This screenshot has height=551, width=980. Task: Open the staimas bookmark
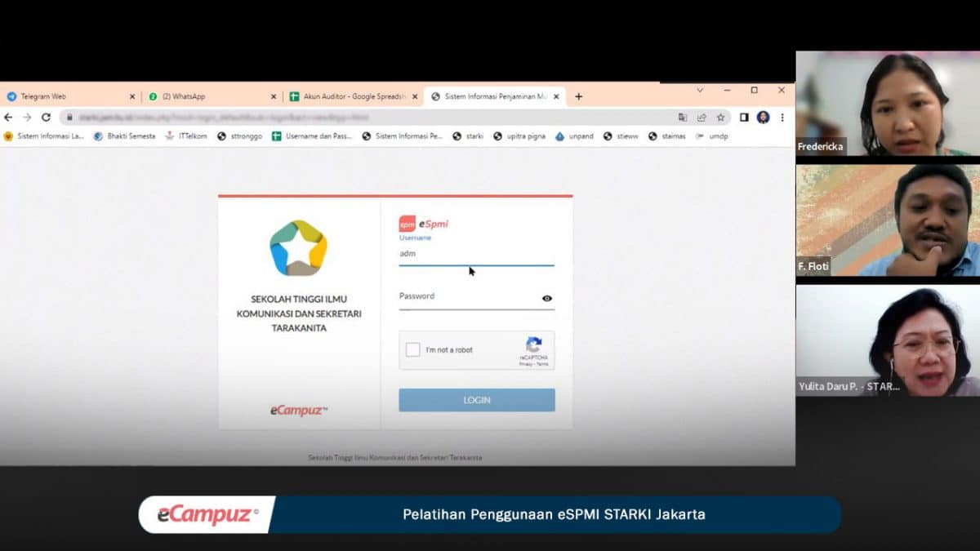667,136
